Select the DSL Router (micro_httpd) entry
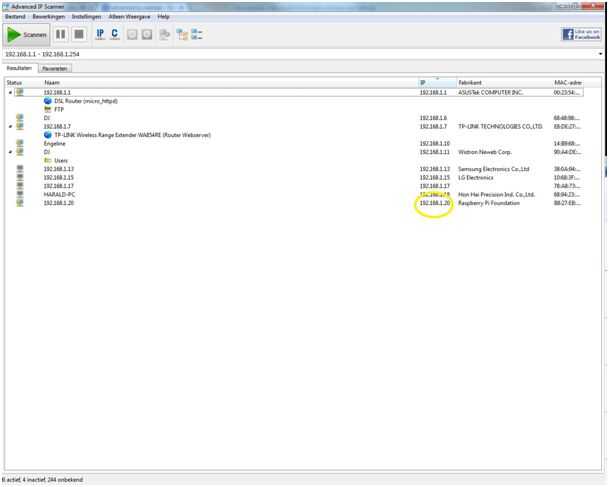 pyautogui.click(x=86, y=101)
